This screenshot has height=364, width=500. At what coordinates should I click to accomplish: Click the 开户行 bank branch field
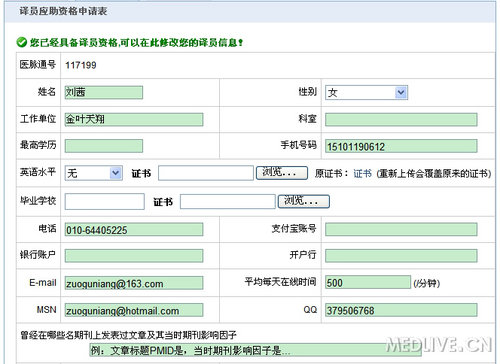[401, 256]
